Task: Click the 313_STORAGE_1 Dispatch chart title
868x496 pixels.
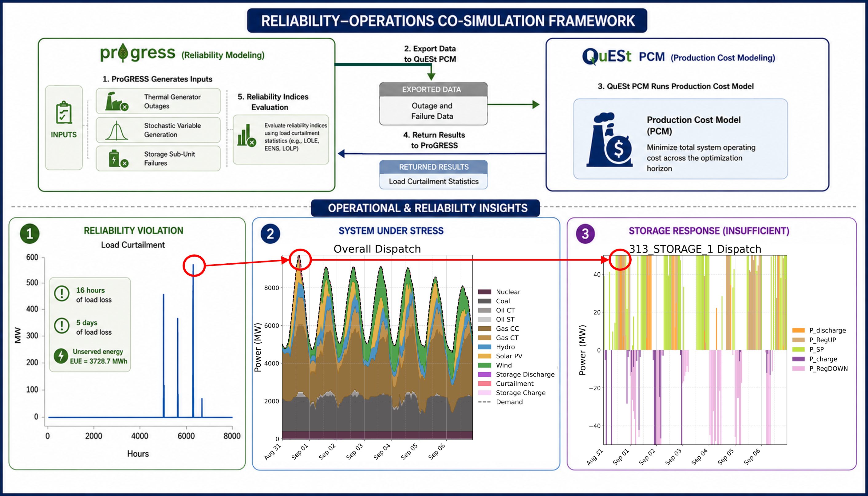Action: click(695, 249)
